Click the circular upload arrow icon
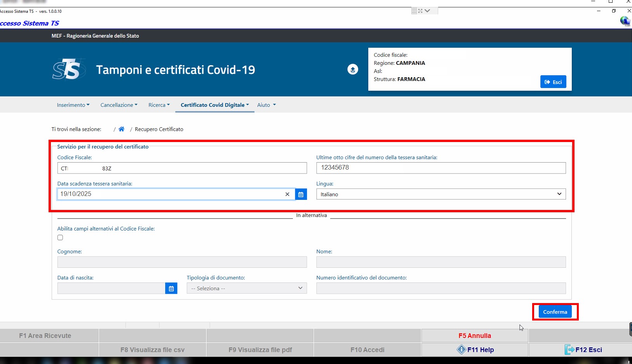The image size is (632, 364). (352, 69)
